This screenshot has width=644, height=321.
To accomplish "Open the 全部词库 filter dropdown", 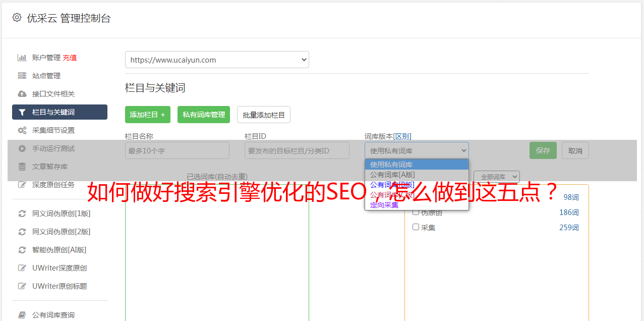I will (496, 177).
